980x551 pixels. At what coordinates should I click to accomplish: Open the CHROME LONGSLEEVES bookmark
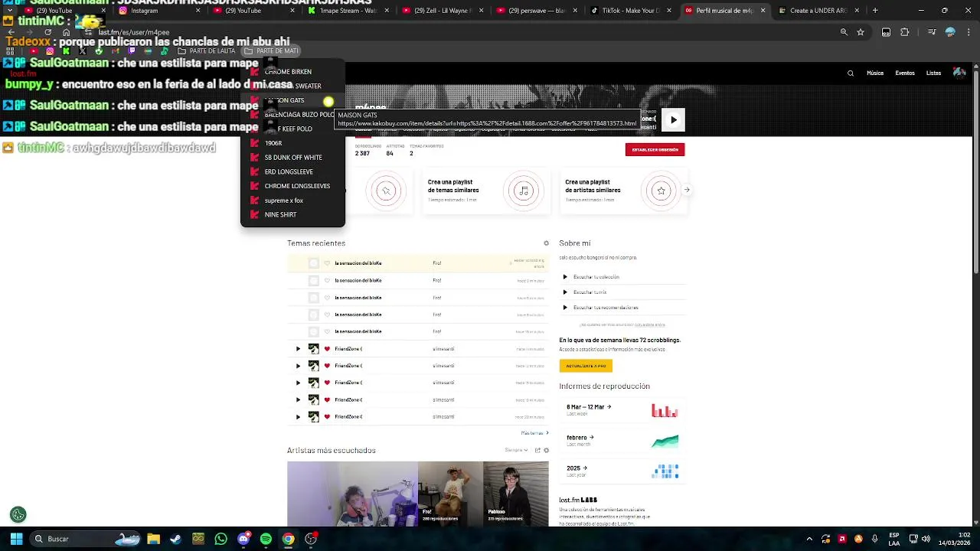(x=292, y=186)
